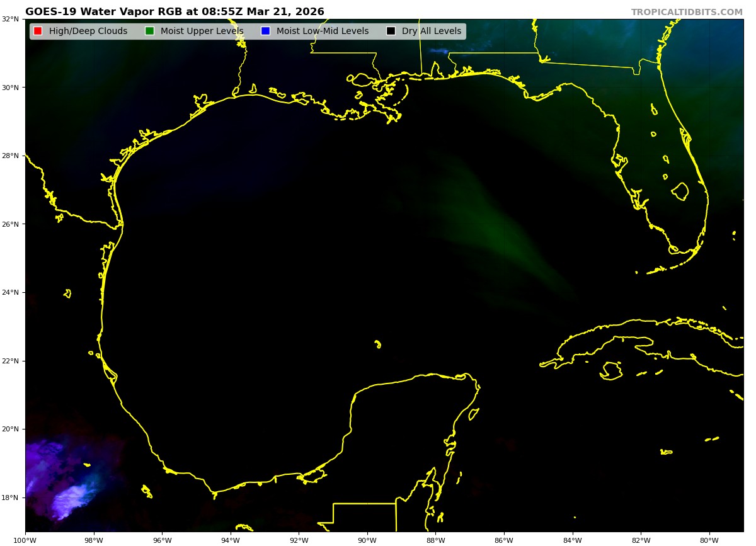
Task: Select the Dry All Levels legend label
Action: 432,31
